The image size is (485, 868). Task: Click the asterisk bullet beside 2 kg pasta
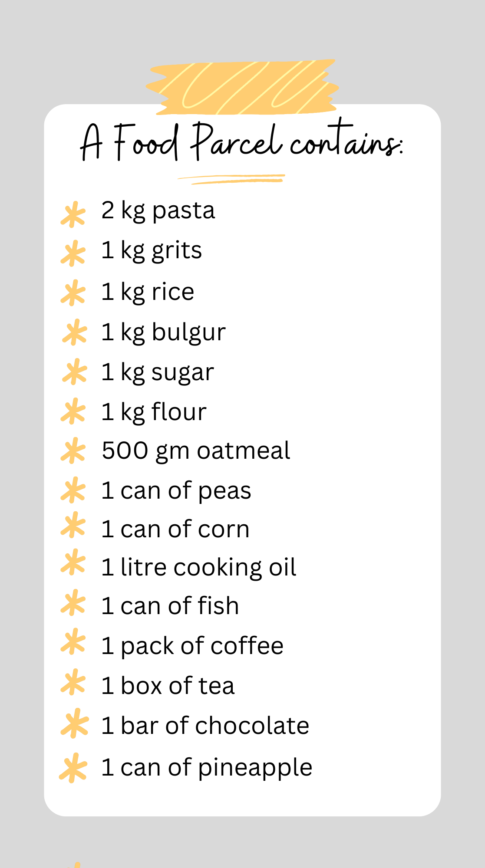click(73, 214)
